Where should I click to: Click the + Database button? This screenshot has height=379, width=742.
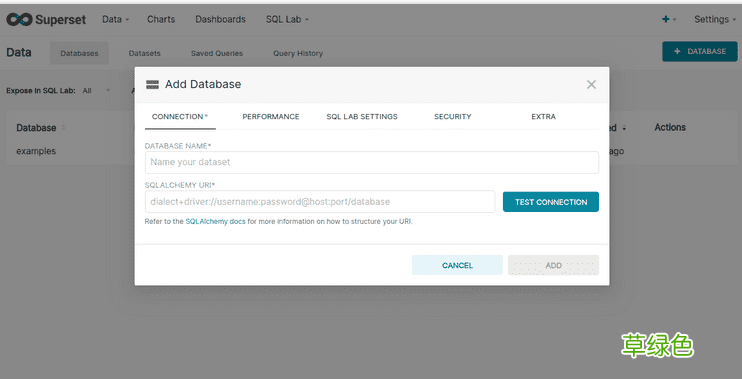point(699,52)
